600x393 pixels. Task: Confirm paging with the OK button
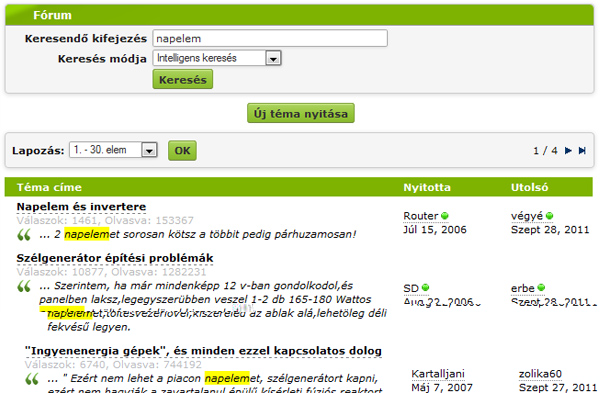(x=182, y=150)
